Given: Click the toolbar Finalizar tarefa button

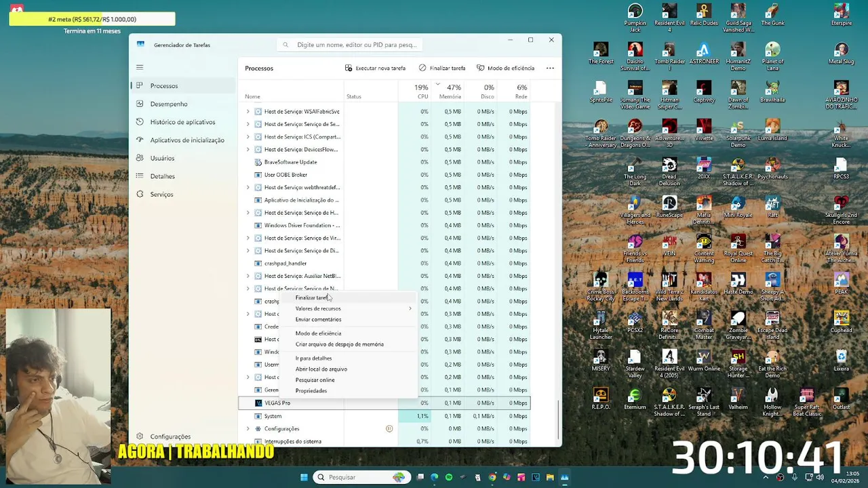Looking at the screenshot, I should click(442, 68).
